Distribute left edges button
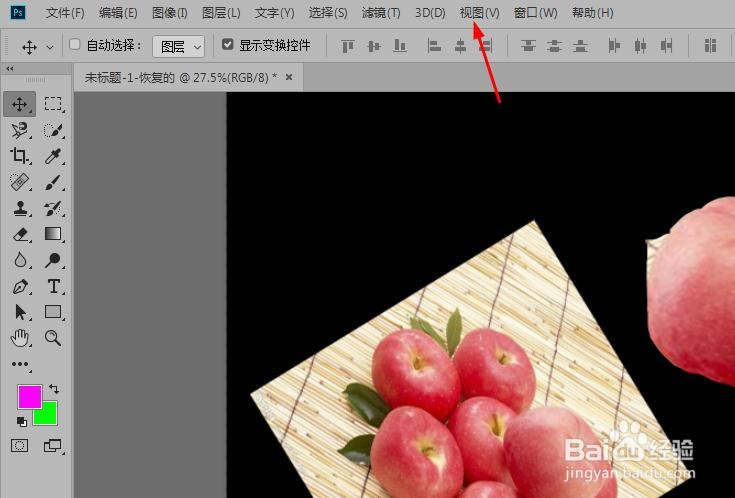 614,46
